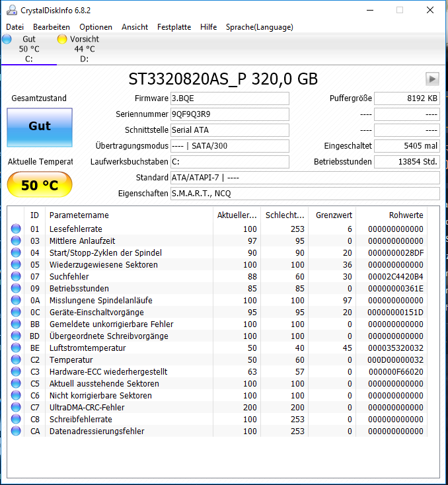Screen dimensions: 448x485
Task: Open the Optionen menu
Action: tap(96, 27)
